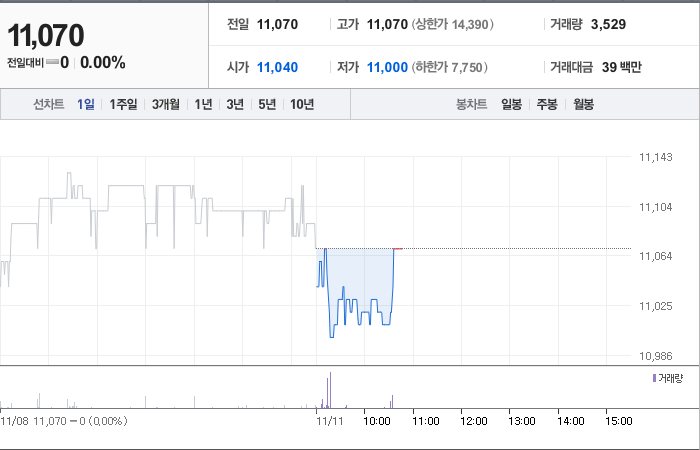
Task: Click the large current price 11,070
Action: 46,36
